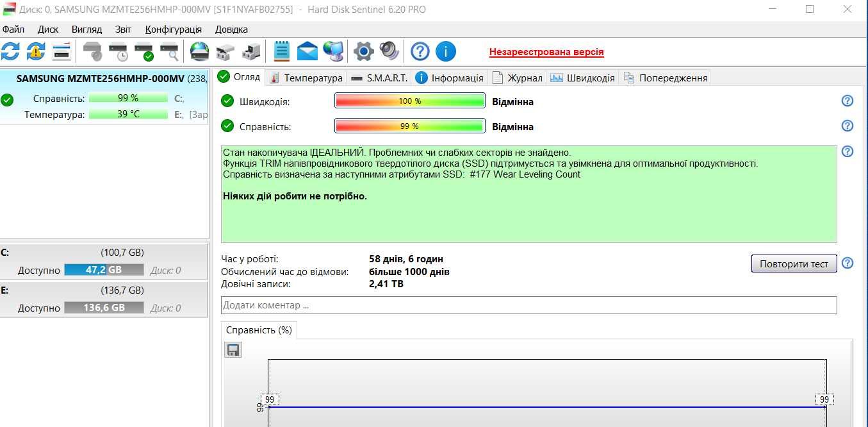Viewport: 868px width, 427px height.
Task: Click the 58 днів, 6 годин value
Action: 406,259
